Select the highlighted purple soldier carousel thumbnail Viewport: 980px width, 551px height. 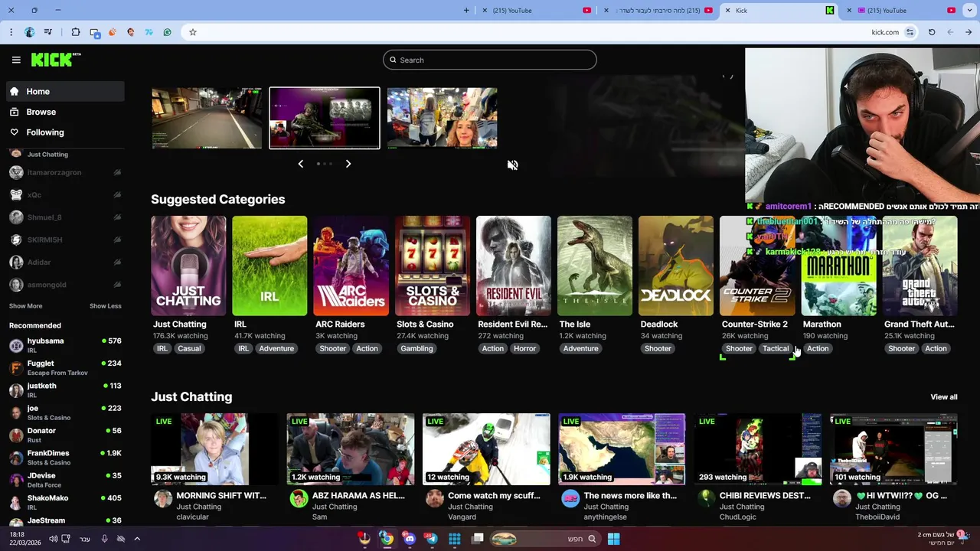click(325, 118)
